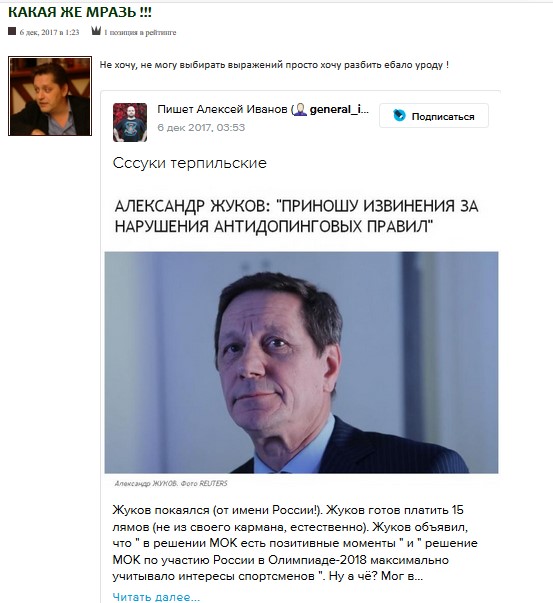Open the general_i... username link

[x=339, y=110]
